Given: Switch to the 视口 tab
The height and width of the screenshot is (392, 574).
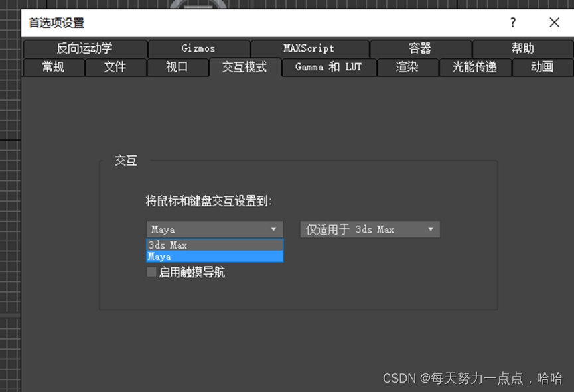Looking at the screenshot, I should pyautogui.click(x=177, y=68).
